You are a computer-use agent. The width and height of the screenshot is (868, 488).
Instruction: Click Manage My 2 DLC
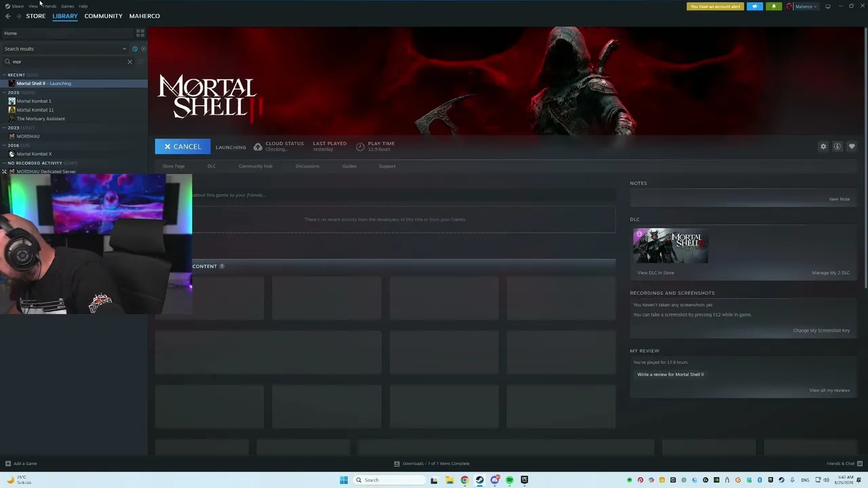coord(831,272)
